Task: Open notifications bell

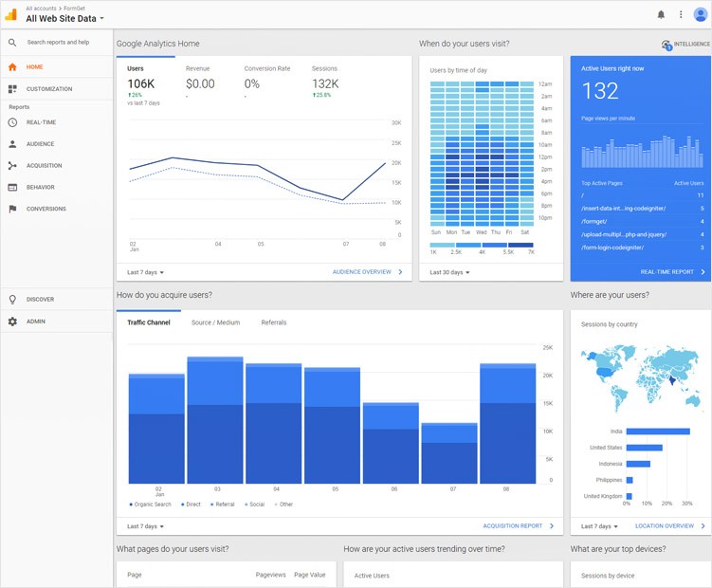Action: tap(661, 14)
